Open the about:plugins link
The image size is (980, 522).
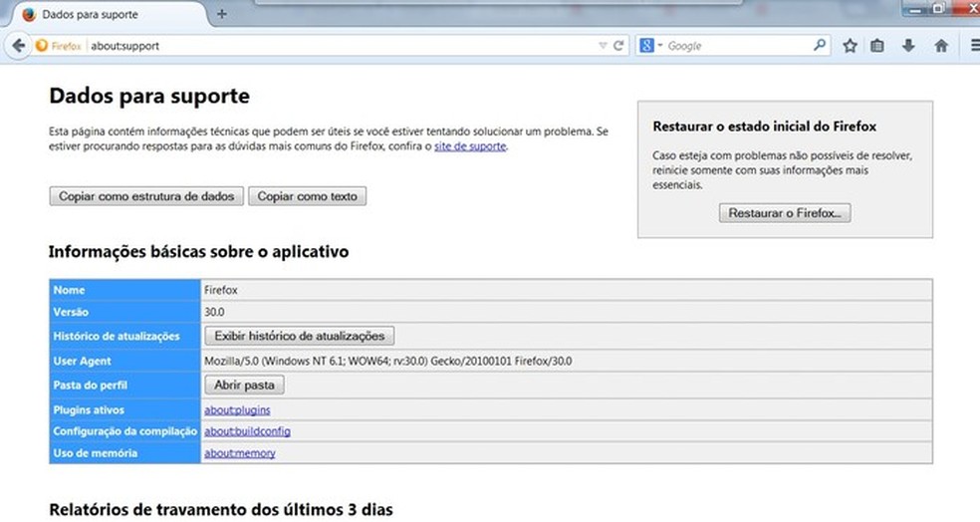(237, 410)
